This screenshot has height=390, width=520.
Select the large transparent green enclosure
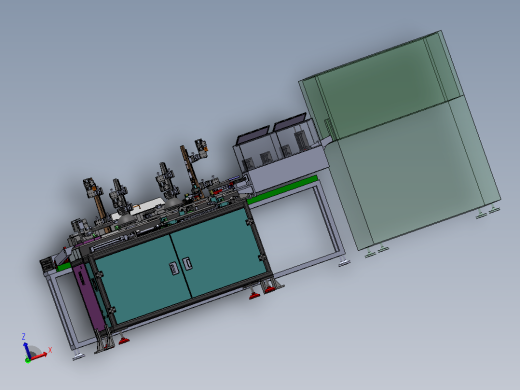399,140
